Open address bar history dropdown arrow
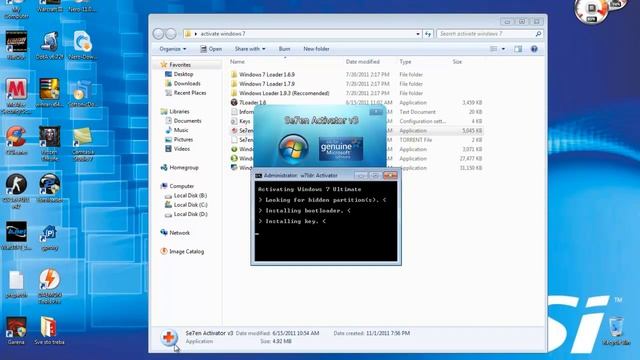This screenshot has width=640, height=360. [418, 34]
